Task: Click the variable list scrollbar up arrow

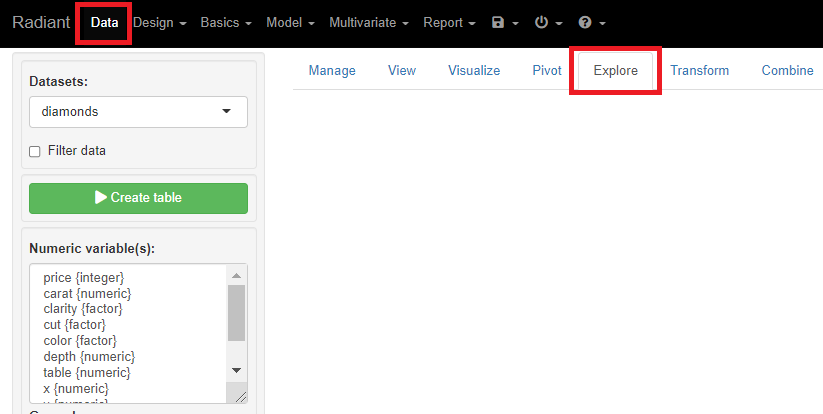Action: [237, 276]
